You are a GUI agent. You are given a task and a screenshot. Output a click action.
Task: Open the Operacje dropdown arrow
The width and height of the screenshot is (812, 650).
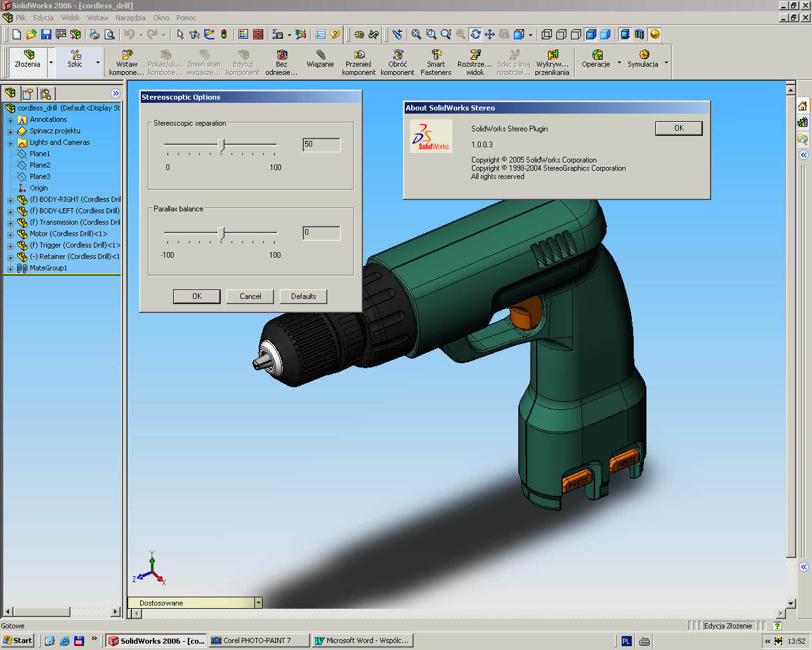point(619,62)
